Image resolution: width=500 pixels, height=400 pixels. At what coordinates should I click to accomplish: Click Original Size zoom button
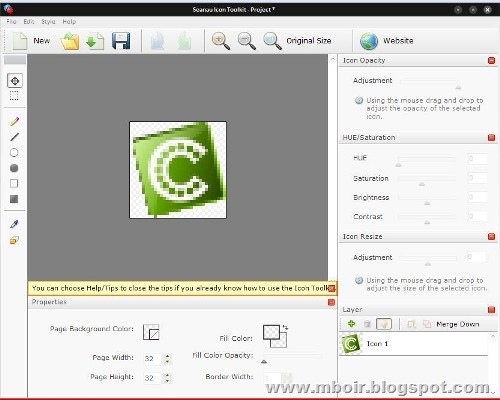pyautogui.click(x=297, y=41)
